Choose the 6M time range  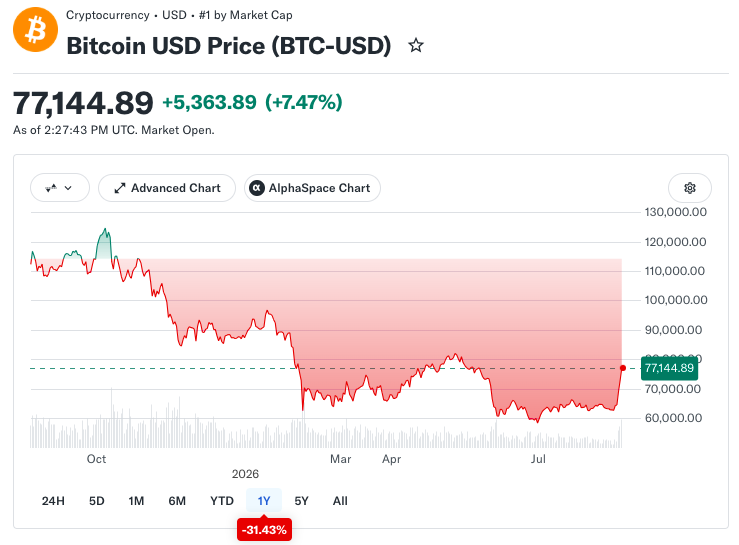point(177,501)
